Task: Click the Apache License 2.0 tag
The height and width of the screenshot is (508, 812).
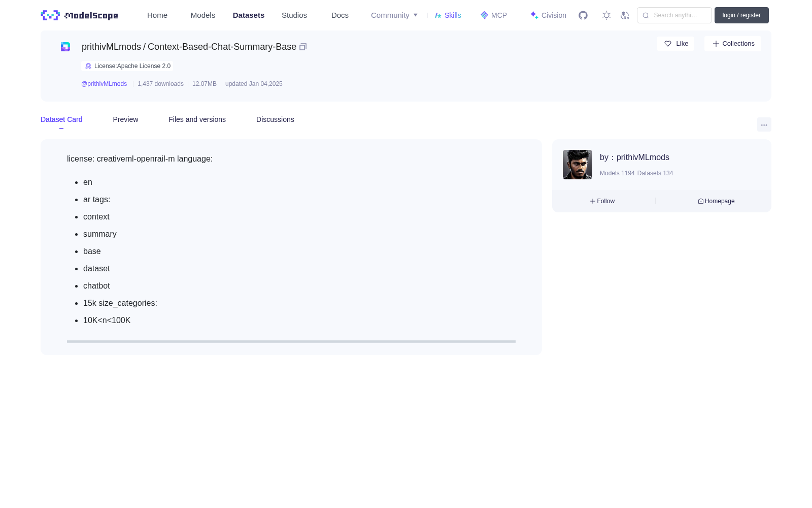Action: [127, 66]
